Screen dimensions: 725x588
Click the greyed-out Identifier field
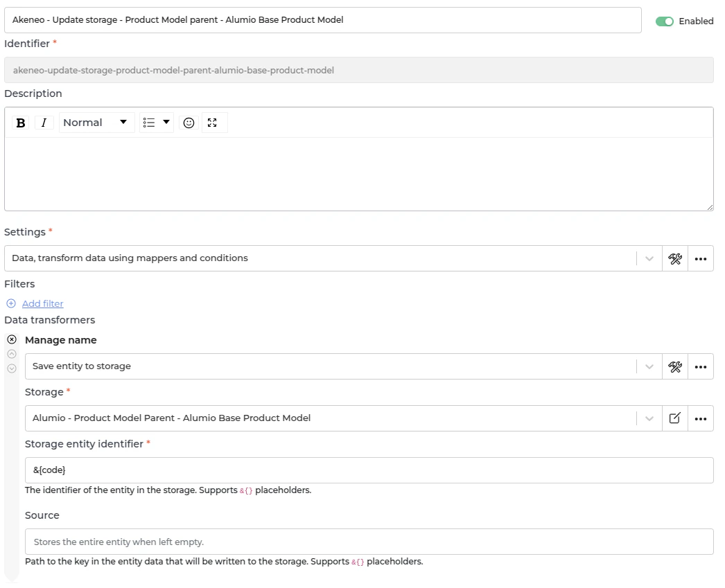point(359,70)
